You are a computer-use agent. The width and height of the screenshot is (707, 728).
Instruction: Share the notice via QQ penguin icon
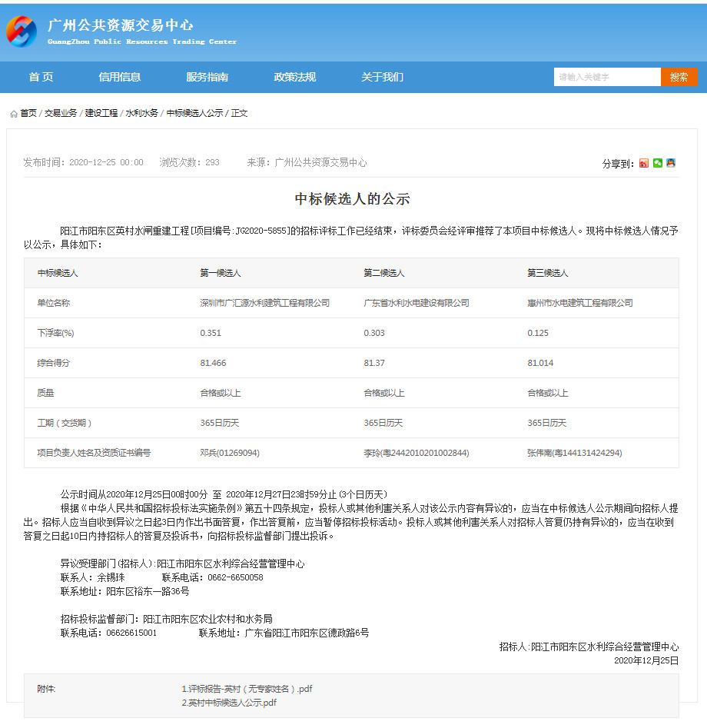(x=671, y=163)
